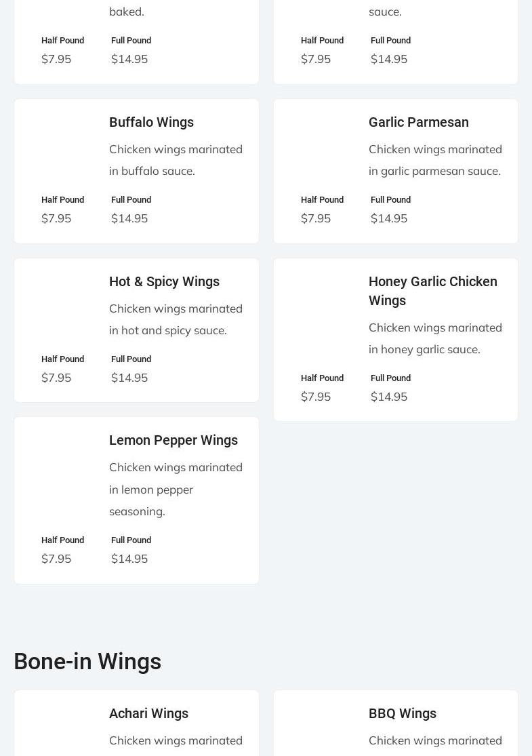Click the Garlic Parmesan item title
Viewport: 532px width, 756px height.
pos(418,122)
